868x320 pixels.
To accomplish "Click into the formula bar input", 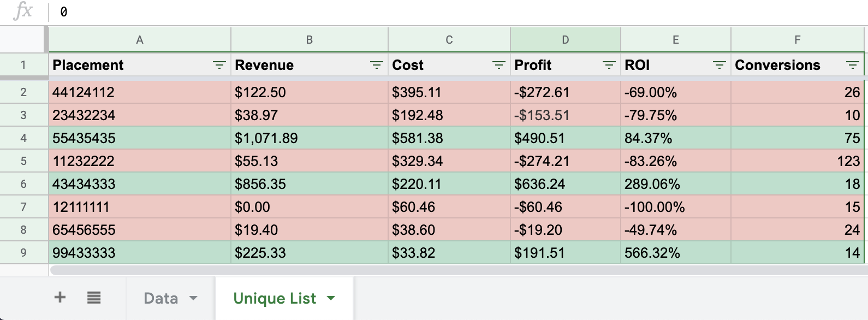I will click(459, 12).
